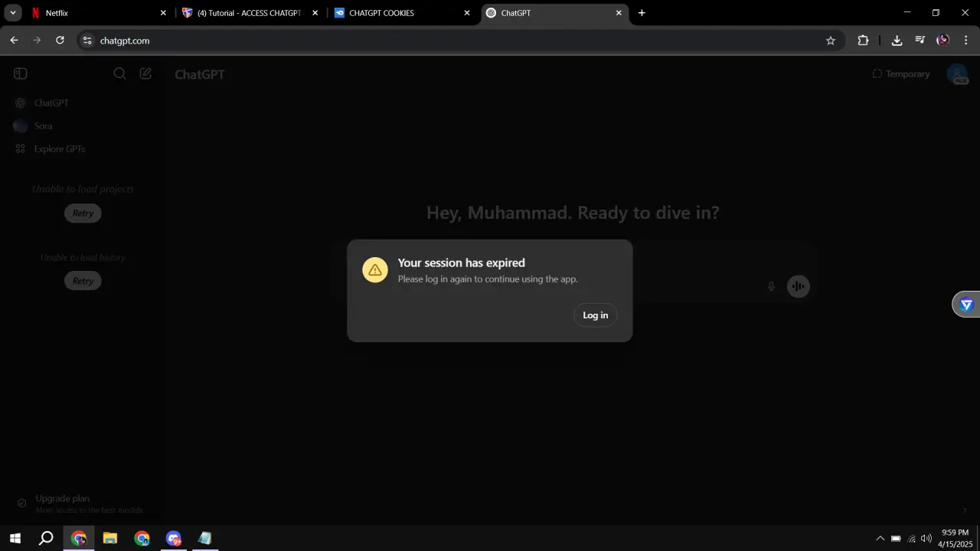
Task: Open File Explorer from the taskbar
Action: click(x=110, y=538)
